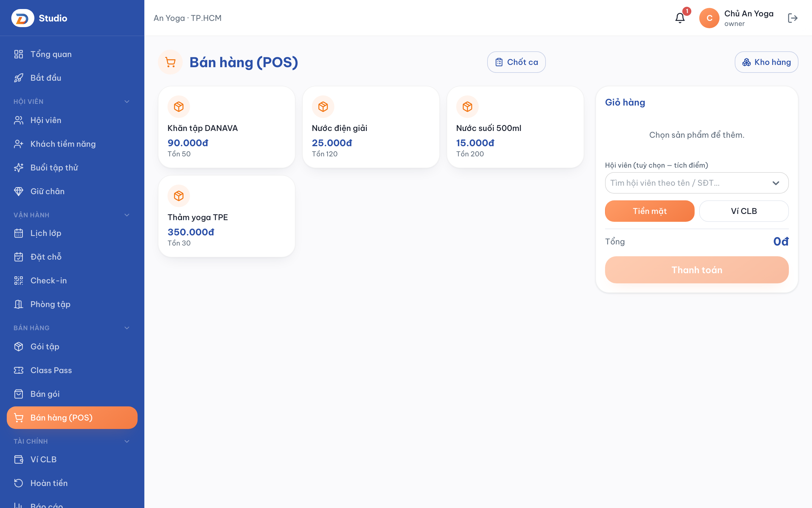Click the Gói tập box icon
Viewport: 812px width, 508px height.
pos(18,347)
